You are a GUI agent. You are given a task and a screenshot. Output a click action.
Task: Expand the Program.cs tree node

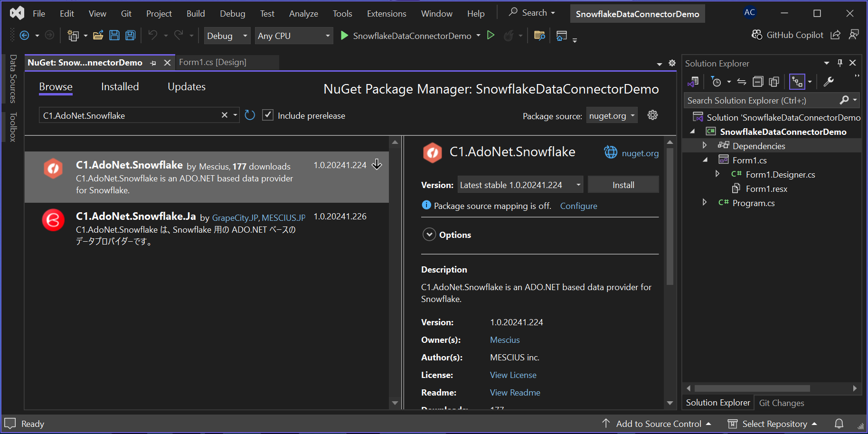(x=705, y=202)
